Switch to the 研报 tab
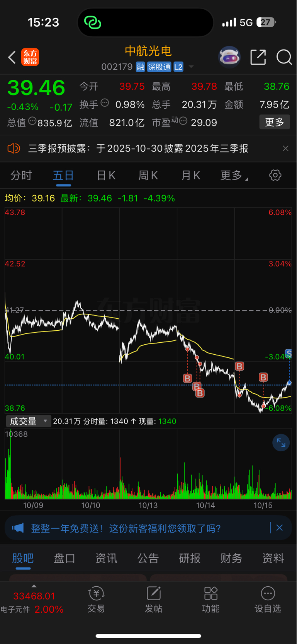297x644 pixels. point(190,558)
